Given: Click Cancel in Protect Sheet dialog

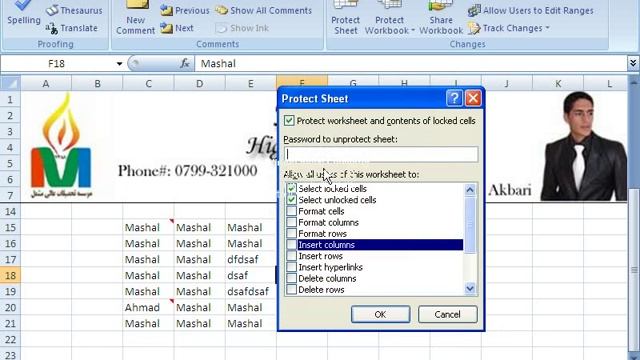Looking at the screenshot, I should [447, 314].
